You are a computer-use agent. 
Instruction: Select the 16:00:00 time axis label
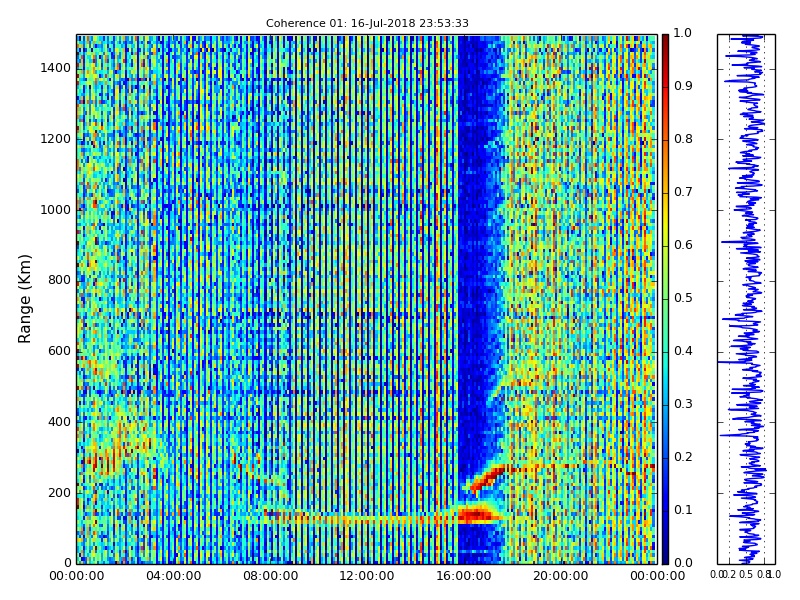[x=464, y=576]
